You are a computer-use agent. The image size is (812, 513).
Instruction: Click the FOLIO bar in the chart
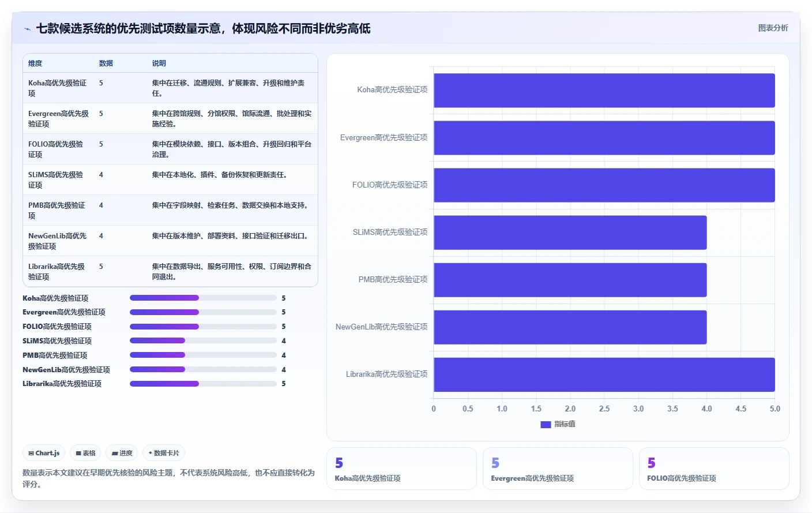pyautogui.click(x=604, y=185)
